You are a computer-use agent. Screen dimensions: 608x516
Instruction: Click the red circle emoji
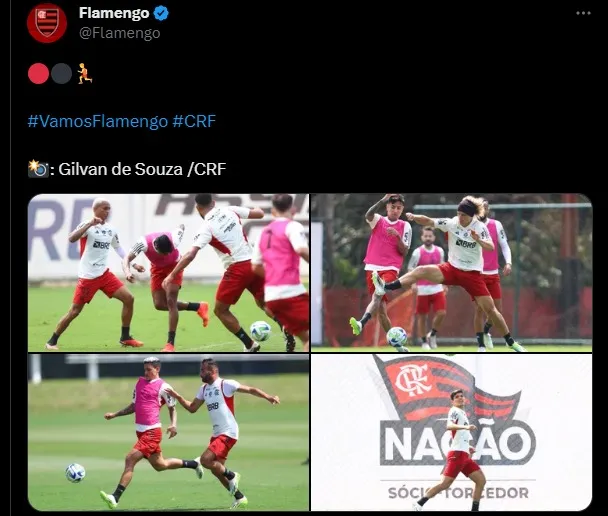(38, 74)
